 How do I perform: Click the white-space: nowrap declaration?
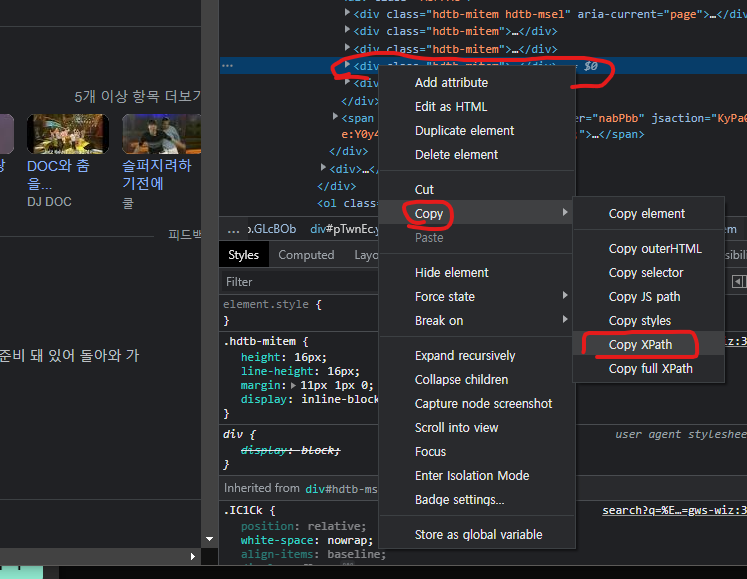307,540
